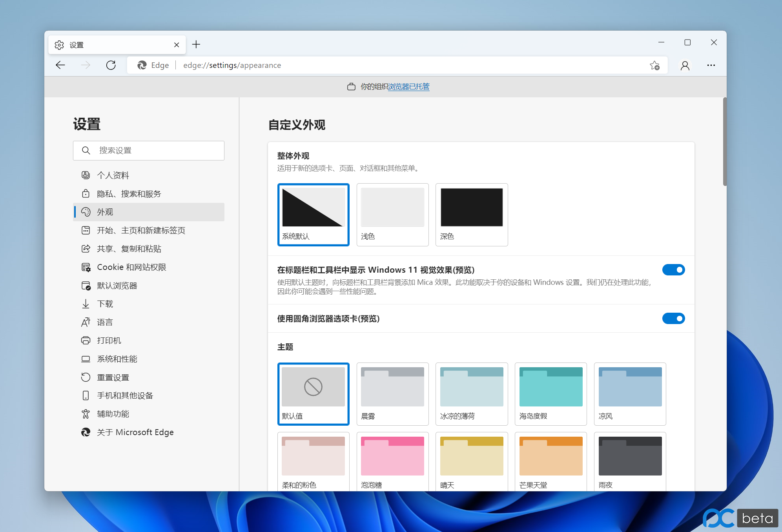Open 重置设置 page
The height and width of the screenshot is (532, 782).
click(149, 377)
